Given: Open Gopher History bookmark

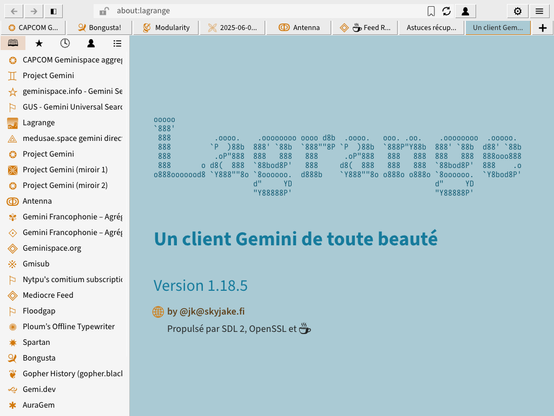Looking at the screenshot, I should tap(65, 374).
